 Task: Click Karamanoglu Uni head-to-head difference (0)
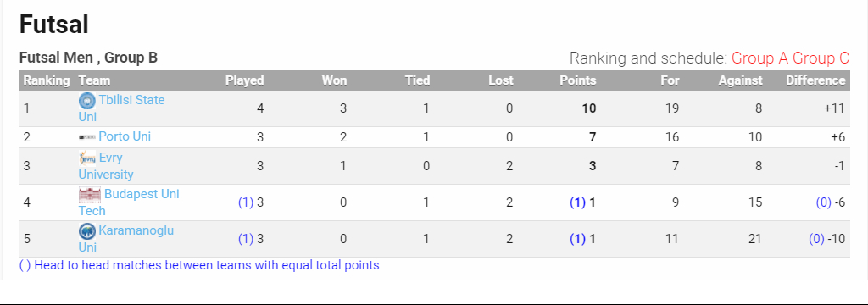(816, 239)
